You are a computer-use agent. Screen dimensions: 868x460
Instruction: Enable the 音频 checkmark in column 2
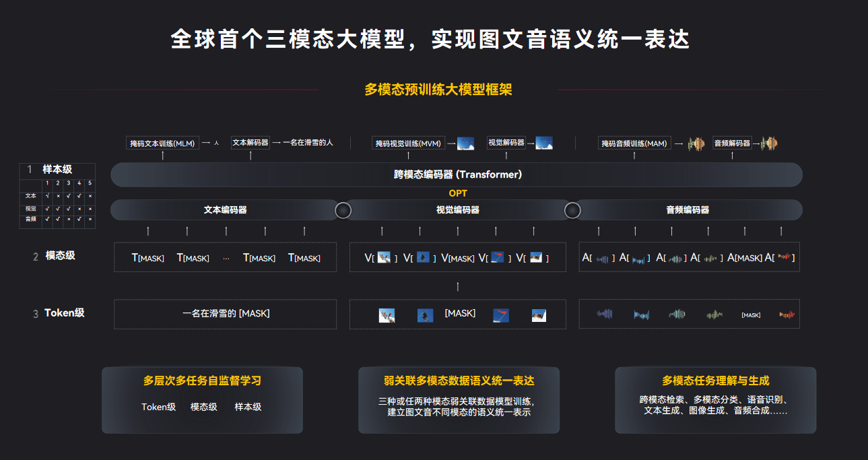tap(57, 220)
